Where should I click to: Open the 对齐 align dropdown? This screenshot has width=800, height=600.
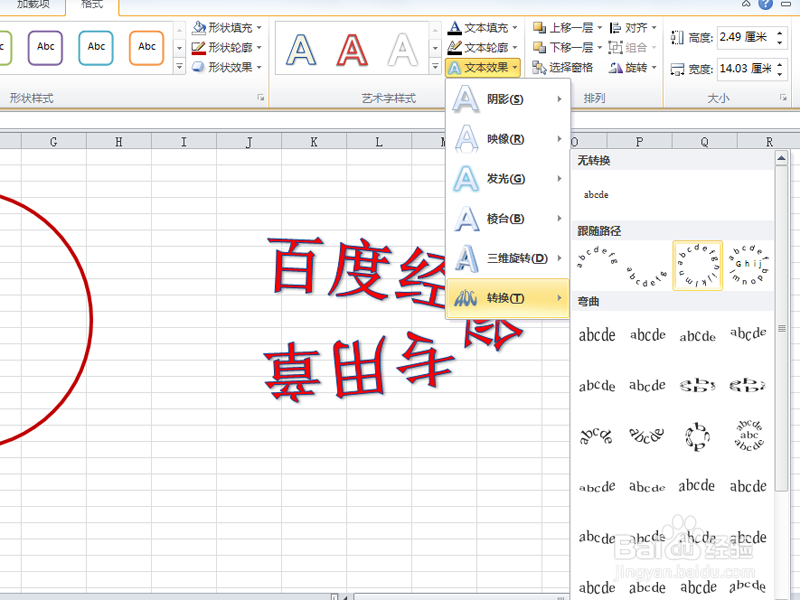click(x=633, y=28)
